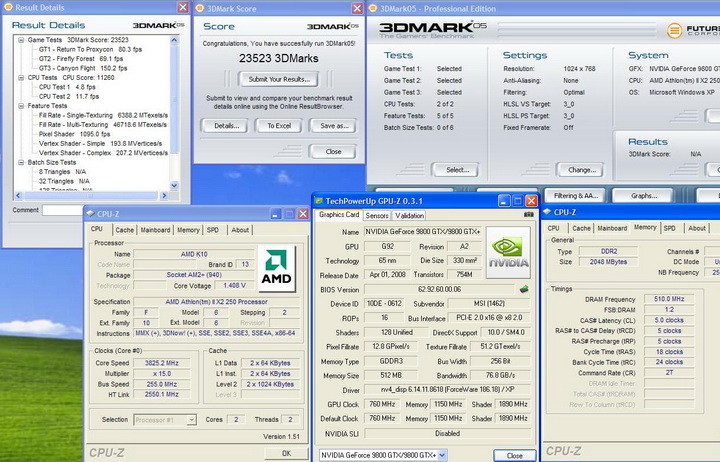Click BIOS save chip icon in GPU-Z

click(524, 289)
